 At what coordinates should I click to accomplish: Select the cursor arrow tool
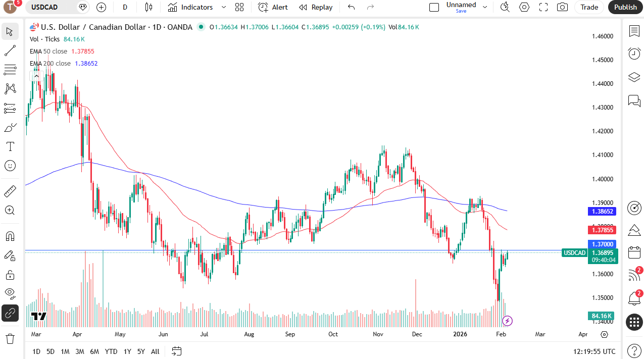(10, 31)
